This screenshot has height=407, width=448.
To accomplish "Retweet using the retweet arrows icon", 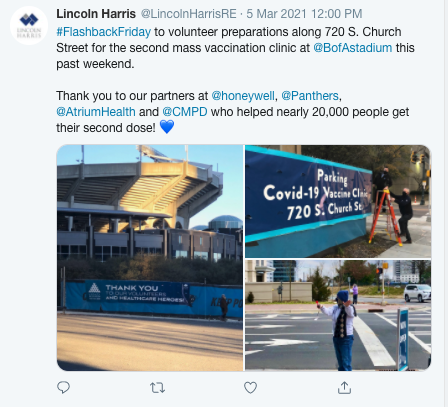I will pos(157,388).
